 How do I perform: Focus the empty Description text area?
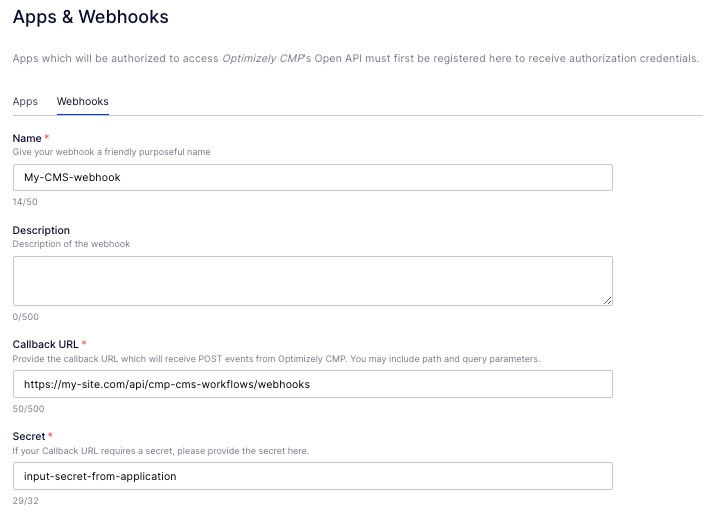[x=312, y=280]
